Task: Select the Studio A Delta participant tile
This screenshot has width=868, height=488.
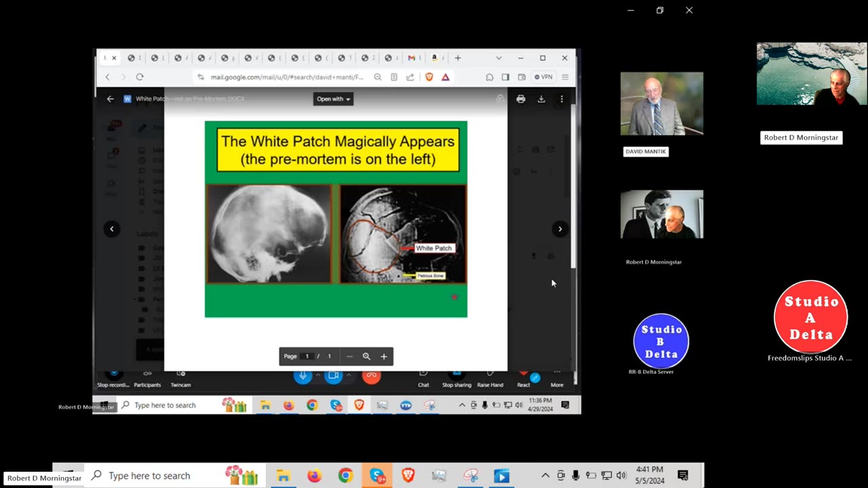Action: [x=811, y=317]
